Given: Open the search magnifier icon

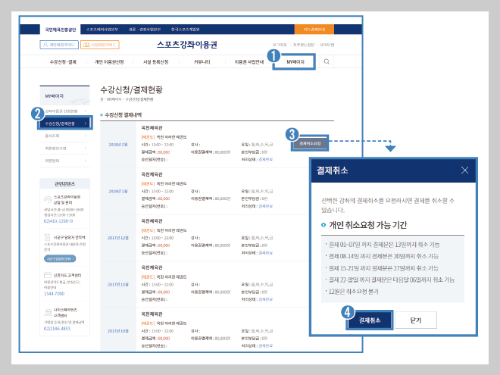Looking at the screenshot, I should coord(326,62).
